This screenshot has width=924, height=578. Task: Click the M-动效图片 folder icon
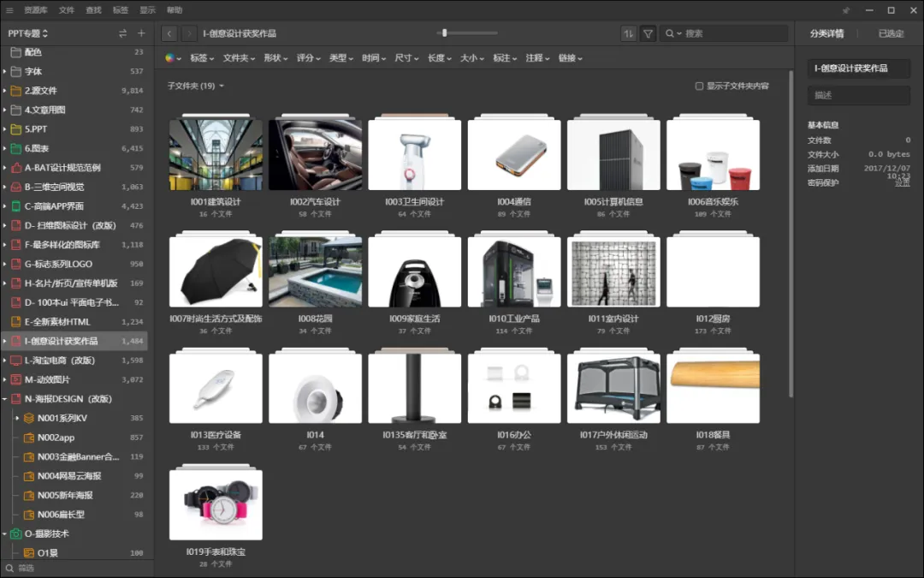[x=16, y=379]
